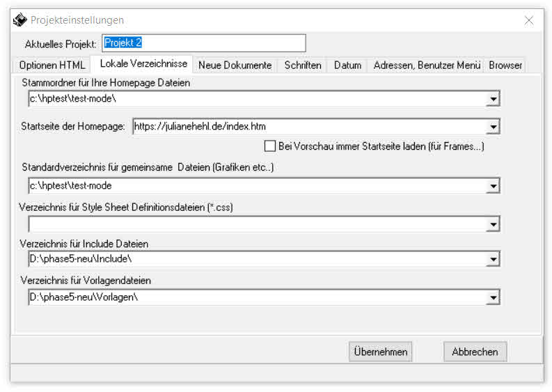Expand the Stammordner für Homepage Dateien dropdown

[x=493, y=99]
